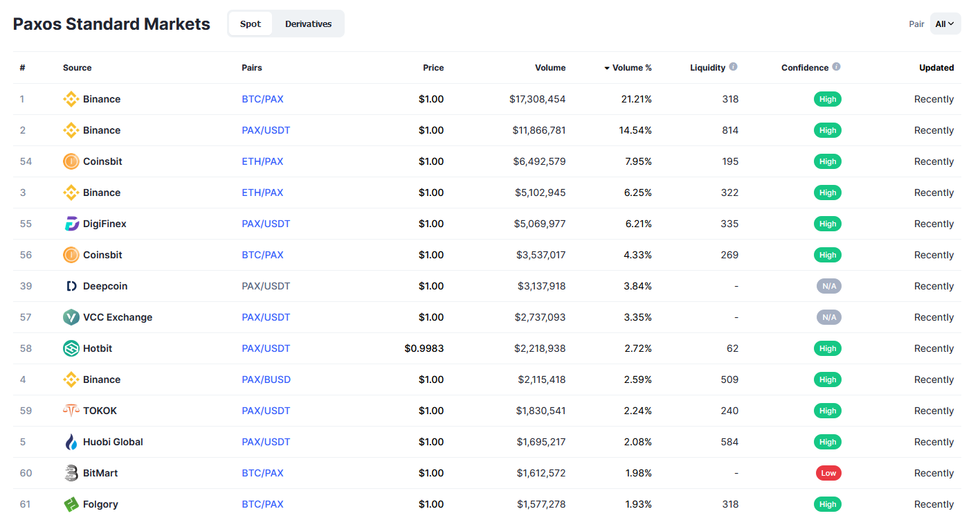Click the Binance logo beside $11,866,781 volume
The image size is (980, 518).
pos(71,130)
